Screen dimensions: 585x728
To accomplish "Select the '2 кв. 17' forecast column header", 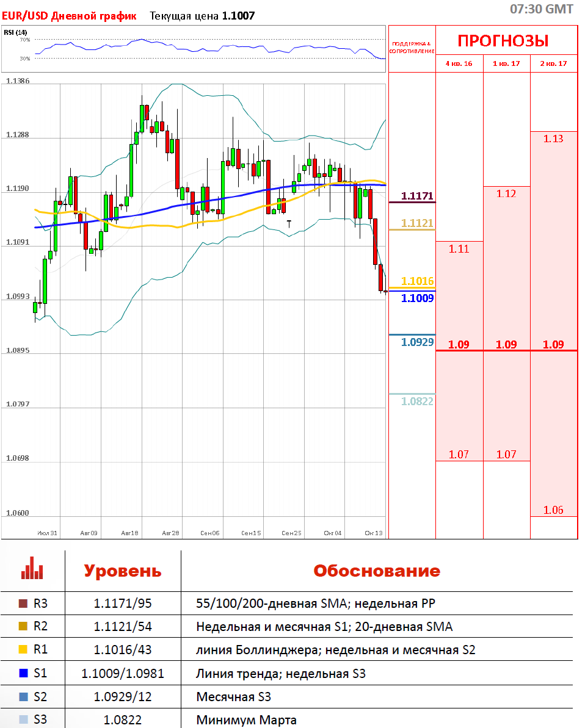I will [553, 63].
